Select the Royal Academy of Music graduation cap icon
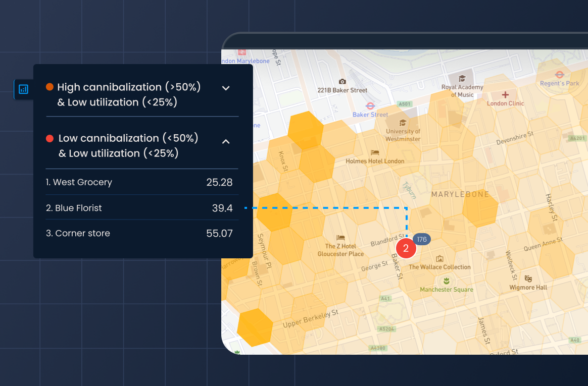588x386 pixels. point(462,78)
